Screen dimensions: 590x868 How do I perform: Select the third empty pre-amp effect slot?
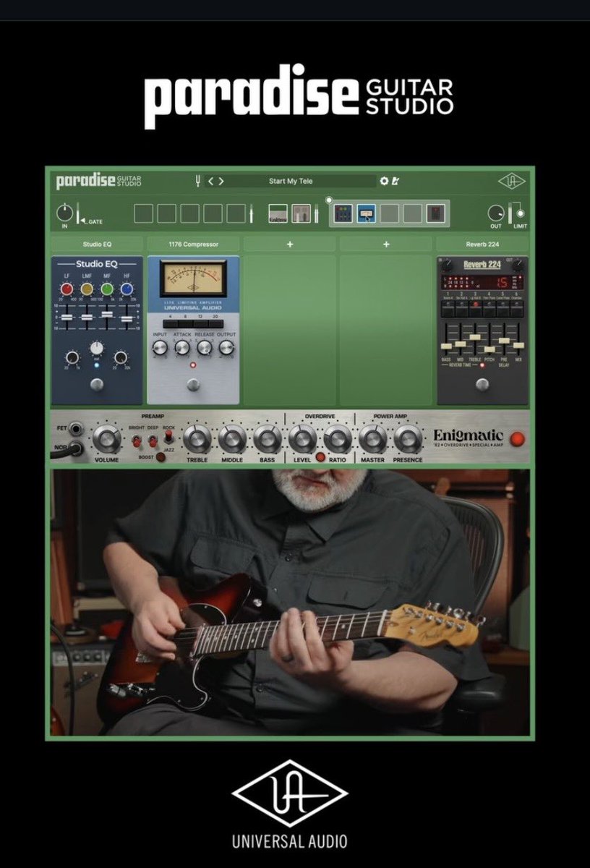190,213
